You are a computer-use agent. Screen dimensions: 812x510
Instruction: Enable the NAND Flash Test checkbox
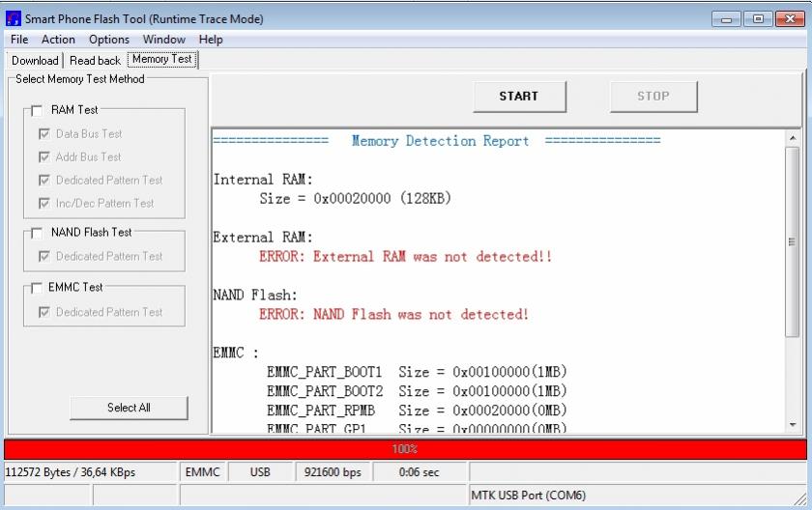tap(37, 233)
